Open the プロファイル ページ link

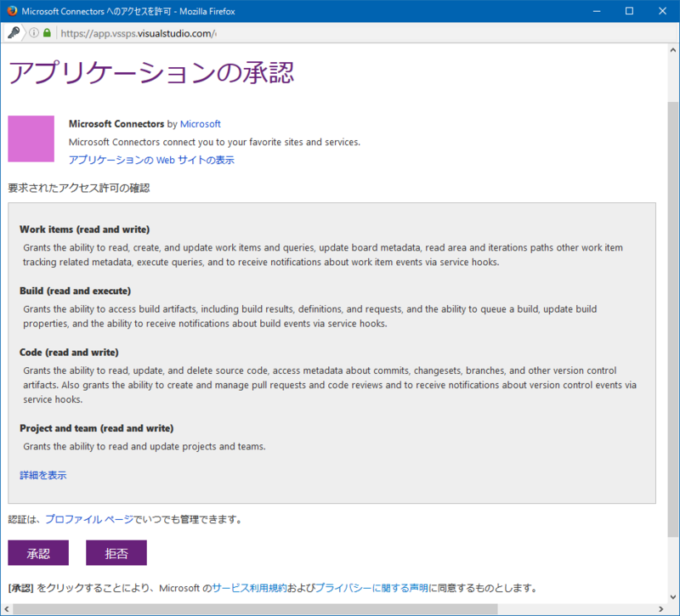89,519
